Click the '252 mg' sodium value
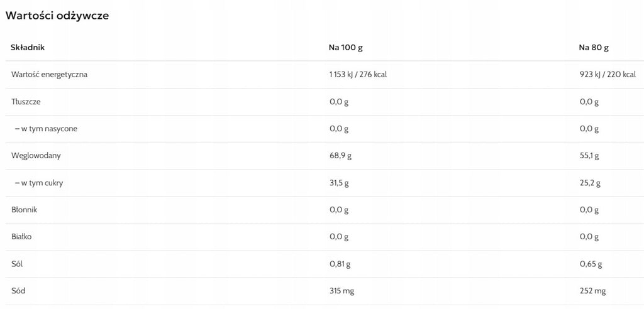Screen dimensions: 644x309 pyautogui.click(x=592, y=291)
